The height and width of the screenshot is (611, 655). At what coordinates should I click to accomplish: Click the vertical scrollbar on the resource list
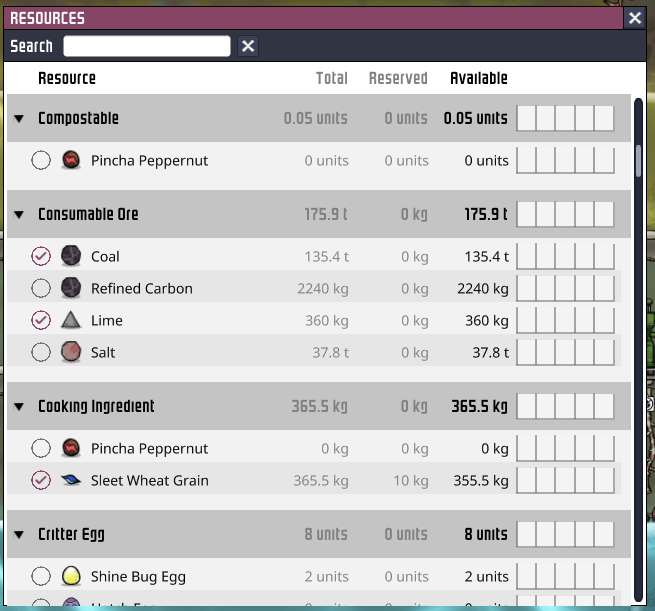[x=638, y=160]
